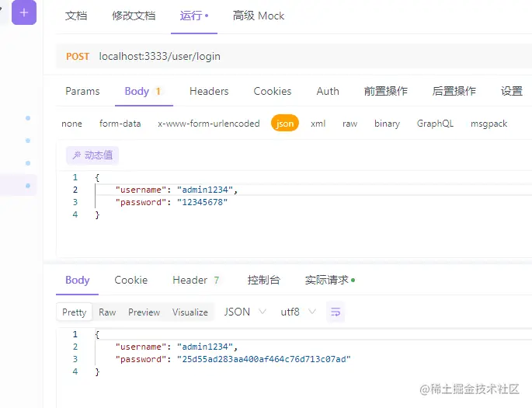This screenshot has height=408, width=532.
Task: Open the JSON format dropdown
Action: coord(245,312)
